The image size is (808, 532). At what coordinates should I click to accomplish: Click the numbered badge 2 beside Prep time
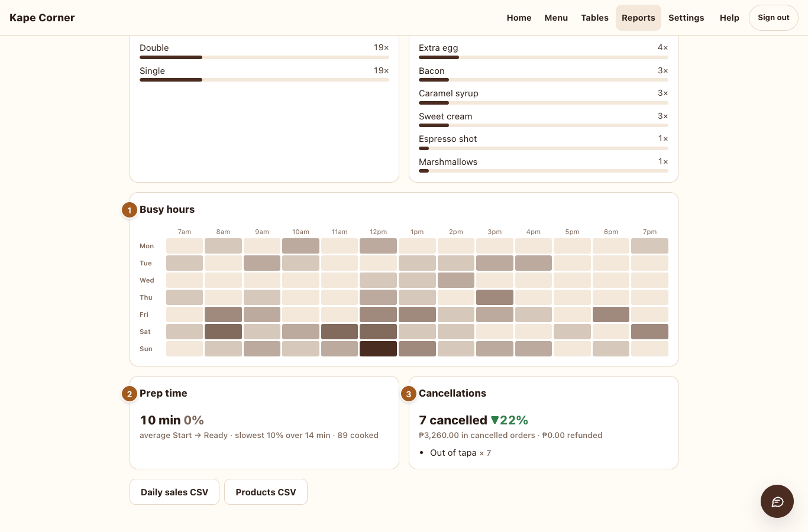point(130,394)
